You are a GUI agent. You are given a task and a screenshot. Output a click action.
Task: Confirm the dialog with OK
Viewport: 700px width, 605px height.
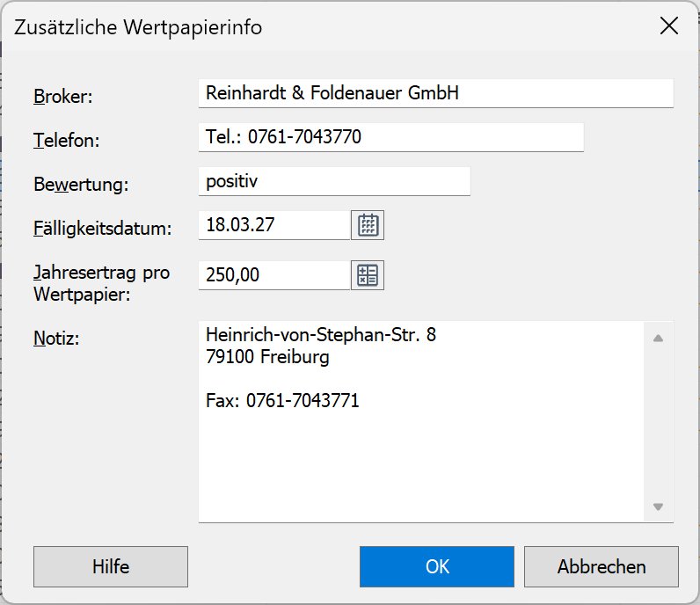[x=437, y=567]
